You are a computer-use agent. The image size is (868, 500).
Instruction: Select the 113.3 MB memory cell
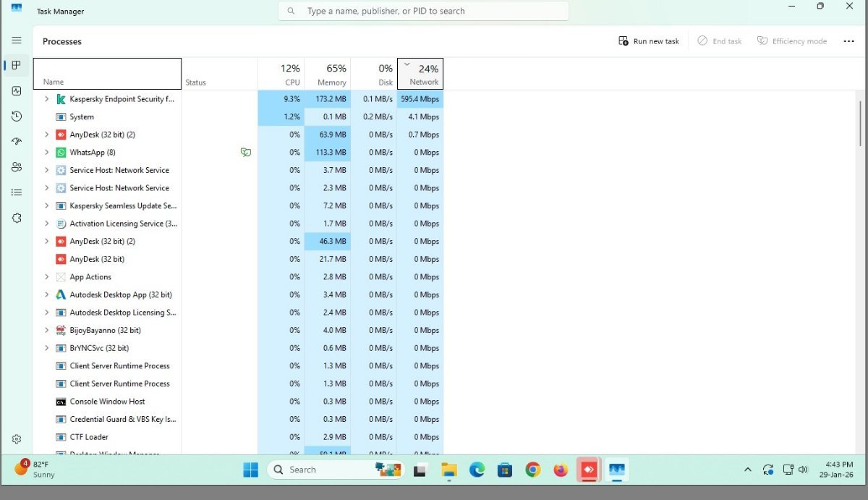pos(327,153)
